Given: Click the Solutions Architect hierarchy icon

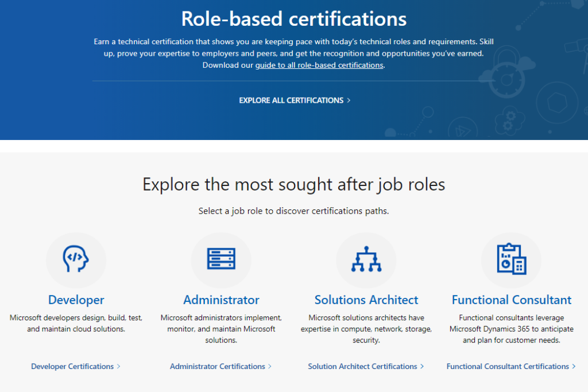Looking at the screenshot, I should [x=366, y=259].
